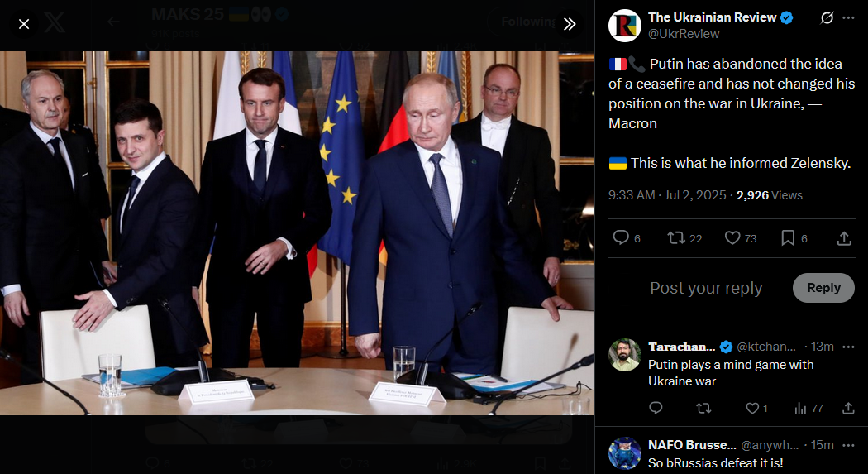868x474 pixels.
Task: Open the more options menu of the main post
Action: 848,17
